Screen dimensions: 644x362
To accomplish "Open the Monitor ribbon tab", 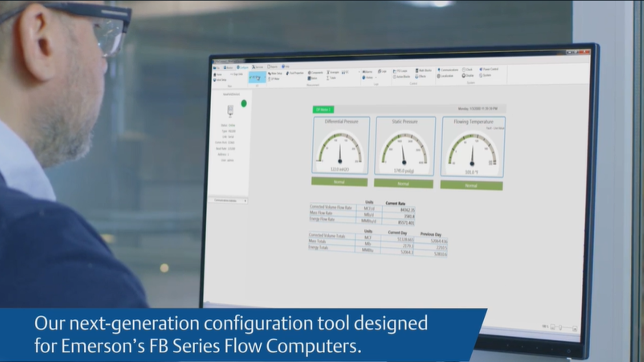I will (228, 68).
